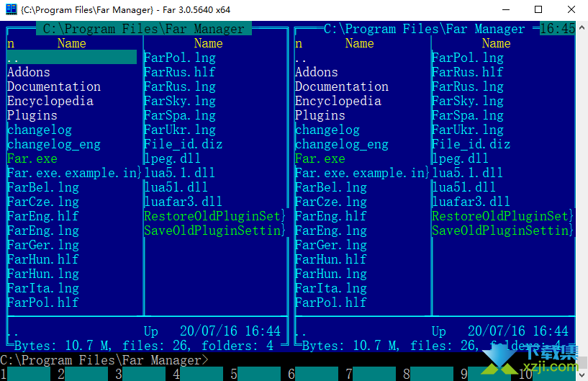This screenshot has height=381, width=588.
Task: Select lua5.1.dll in the right panel
Action: (x=468, y=173)
